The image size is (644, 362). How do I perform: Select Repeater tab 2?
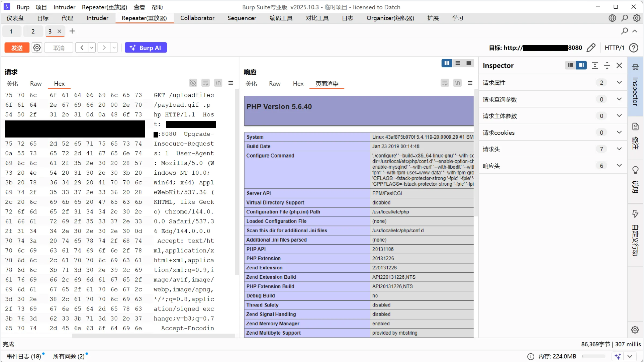coord(33,31)
